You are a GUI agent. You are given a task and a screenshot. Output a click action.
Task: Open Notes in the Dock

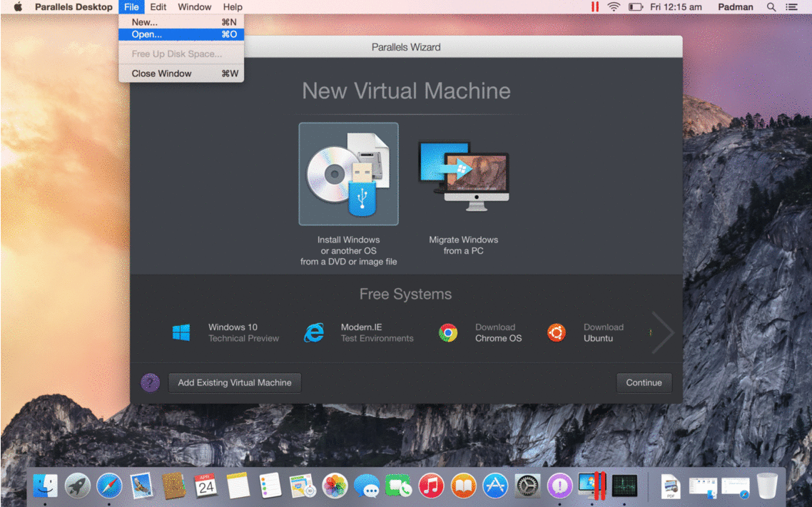point(238,486)
